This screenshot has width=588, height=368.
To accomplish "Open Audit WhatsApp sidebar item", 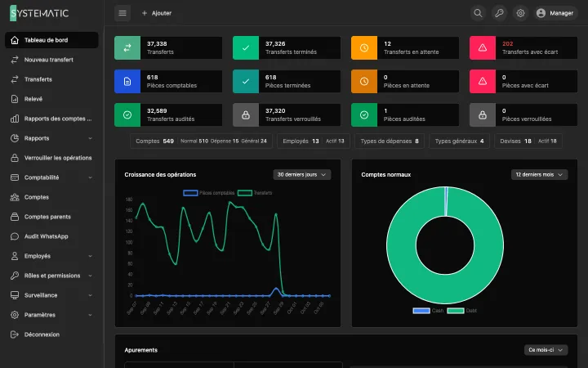I will 51,236.
